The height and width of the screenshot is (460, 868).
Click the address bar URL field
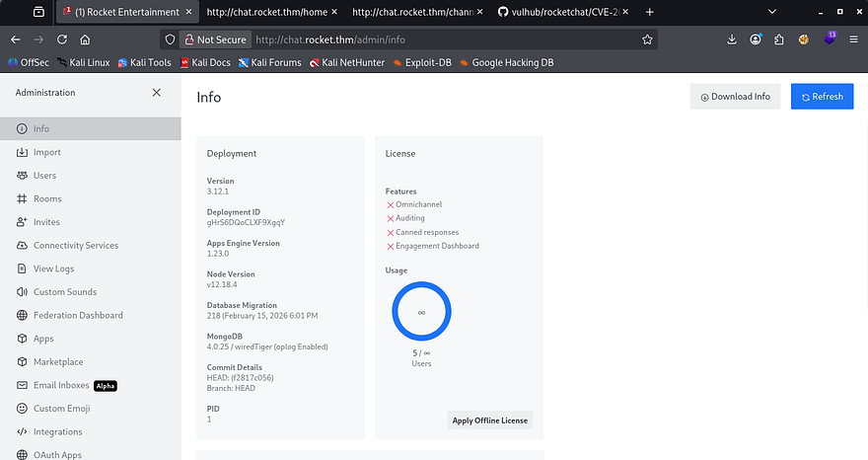tap(444, 39)
